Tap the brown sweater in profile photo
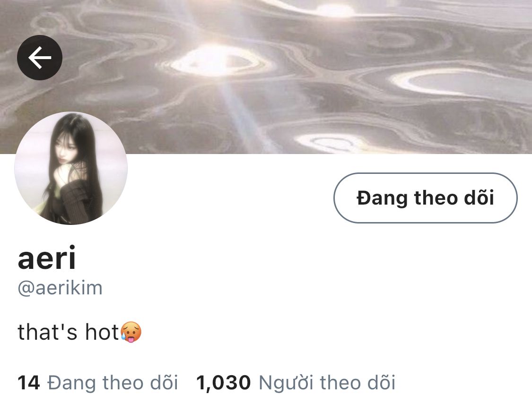 click(x=76, y=200)
